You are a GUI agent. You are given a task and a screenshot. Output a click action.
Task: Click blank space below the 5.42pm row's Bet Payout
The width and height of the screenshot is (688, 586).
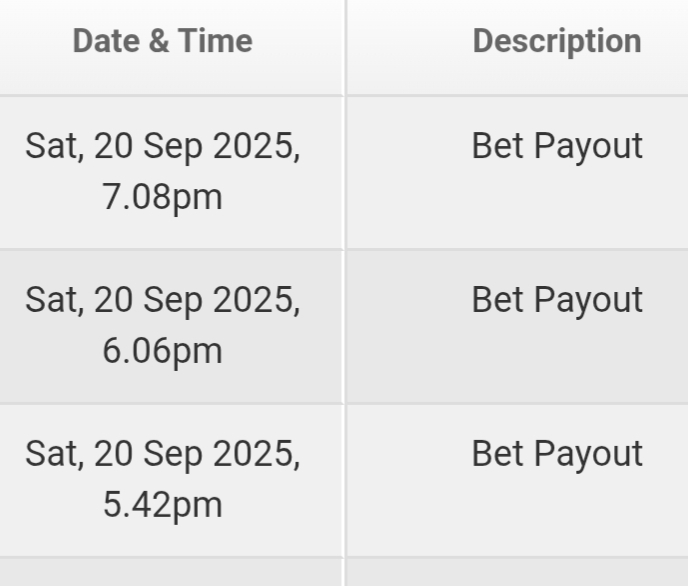coord(557,513)
